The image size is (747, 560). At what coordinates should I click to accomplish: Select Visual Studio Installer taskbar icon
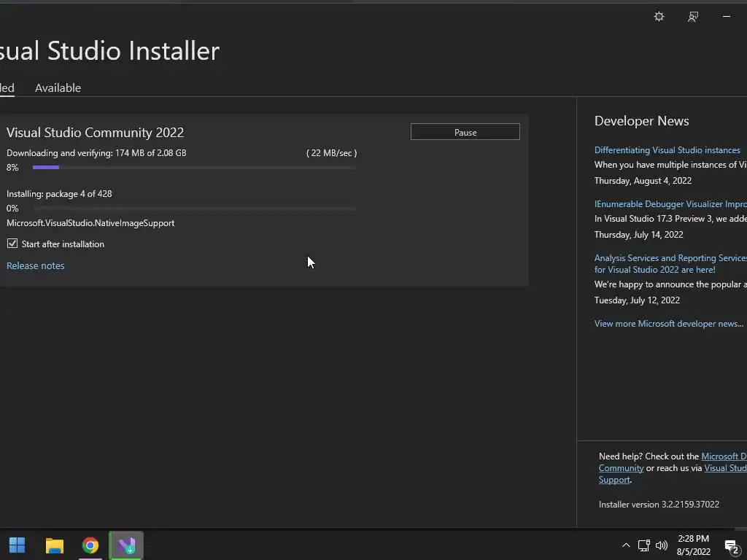click(x=126, y=545)
